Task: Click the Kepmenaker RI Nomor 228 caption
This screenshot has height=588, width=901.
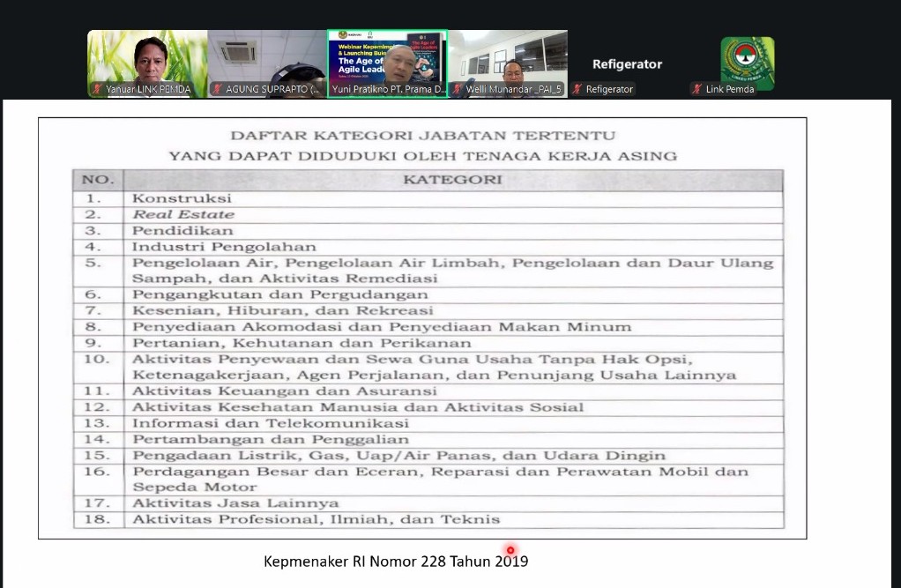Action: tap(396, 561)
